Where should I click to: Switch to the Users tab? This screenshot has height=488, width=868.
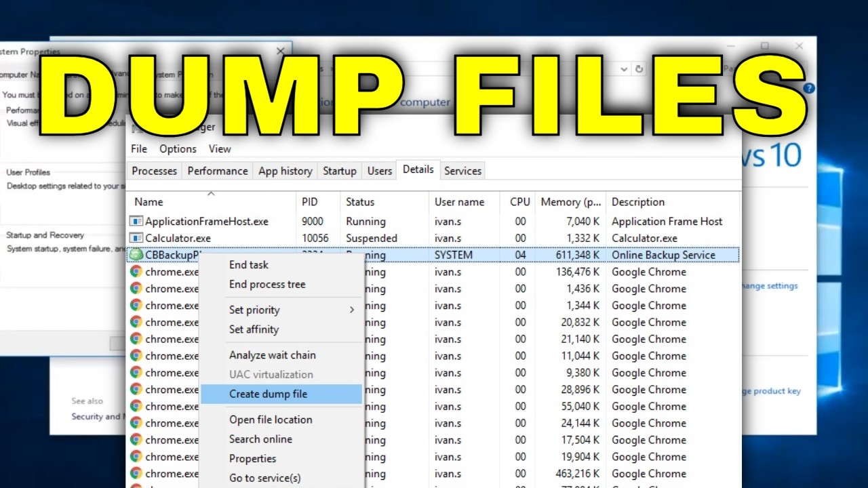(x=380, y=171)
